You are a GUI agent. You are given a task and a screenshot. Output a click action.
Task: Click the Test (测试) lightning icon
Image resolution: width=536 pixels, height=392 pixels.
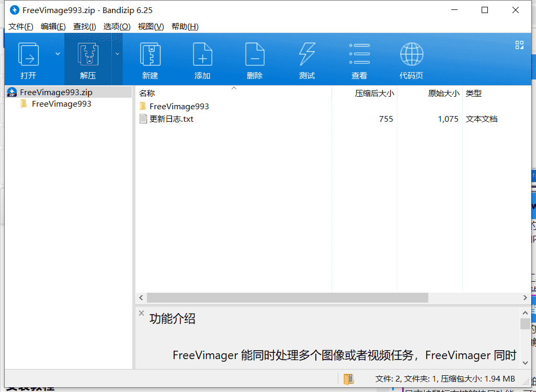tap(307, 55)
